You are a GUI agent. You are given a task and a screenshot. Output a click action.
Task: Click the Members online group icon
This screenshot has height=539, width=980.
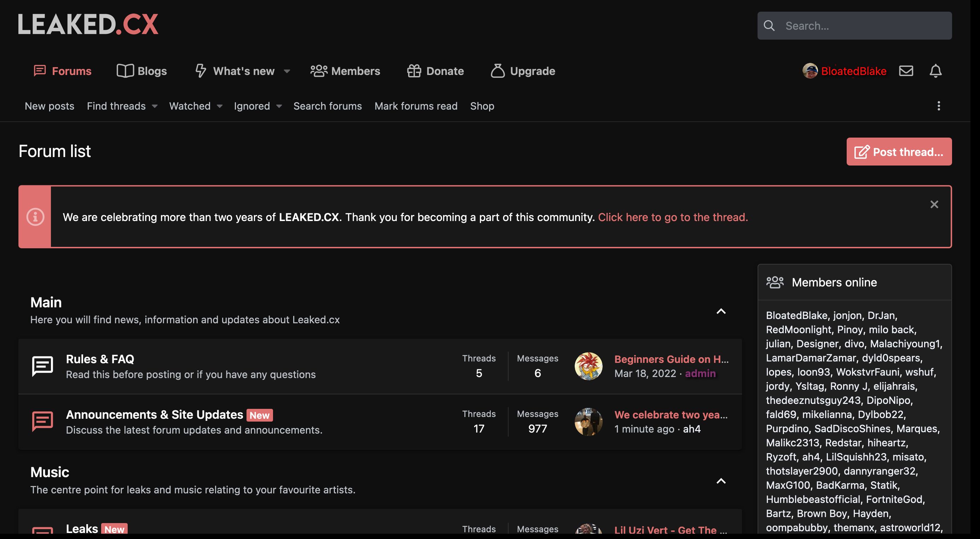[775, 282]
